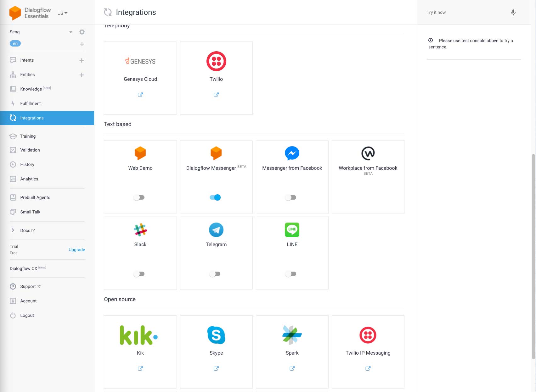Open agent settings gear icon
The height and width of the screenshot is (392, 536).
click(x=82, y=32)
